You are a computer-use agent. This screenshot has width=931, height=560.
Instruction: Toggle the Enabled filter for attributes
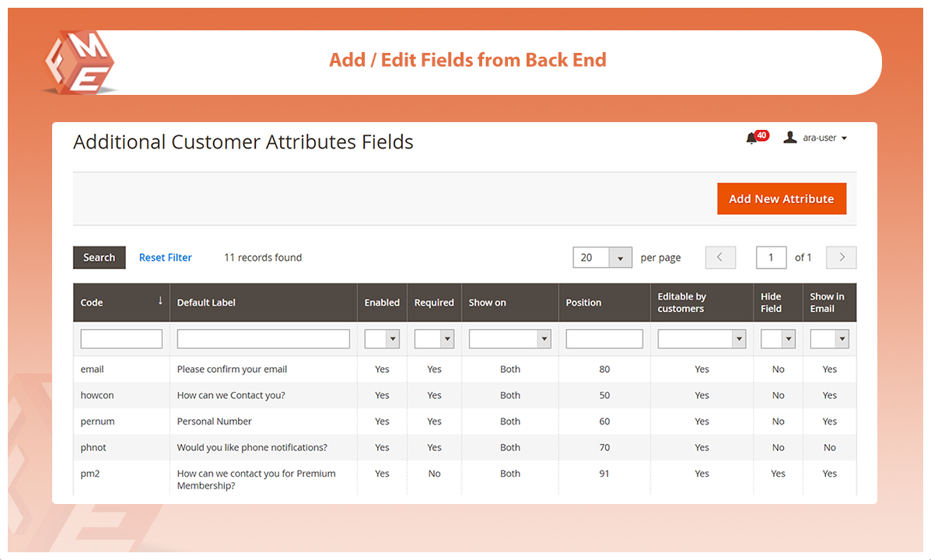coord(381,338)
